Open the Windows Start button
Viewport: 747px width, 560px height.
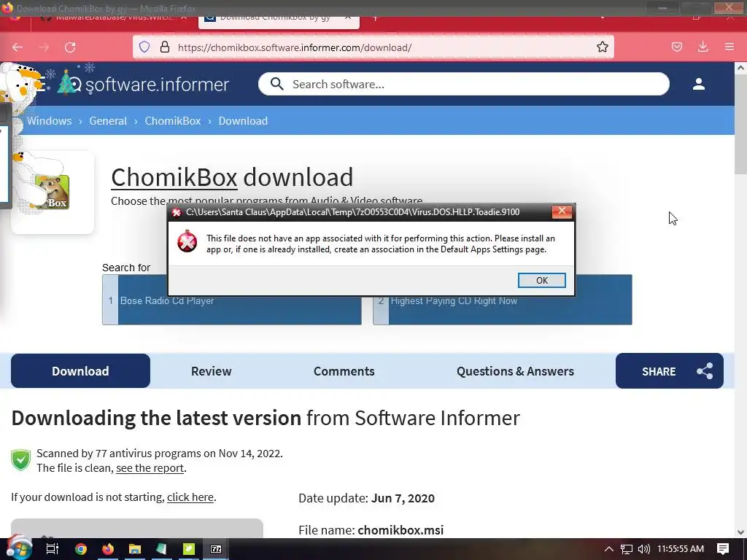19,548
